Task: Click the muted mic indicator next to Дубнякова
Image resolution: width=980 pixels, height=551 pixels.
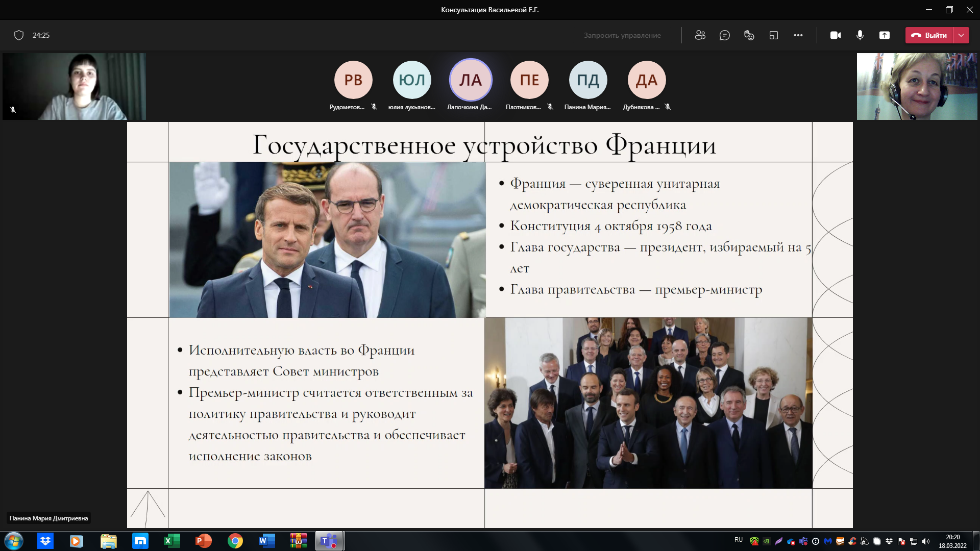Action: 668,107
